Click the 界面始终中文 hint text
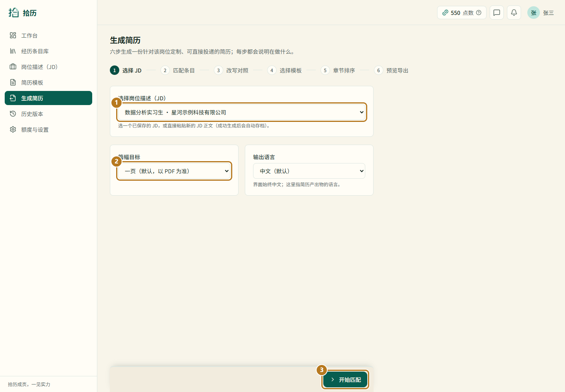The width and height of the screenshot is (565, 392). click(x=297, y=184)
